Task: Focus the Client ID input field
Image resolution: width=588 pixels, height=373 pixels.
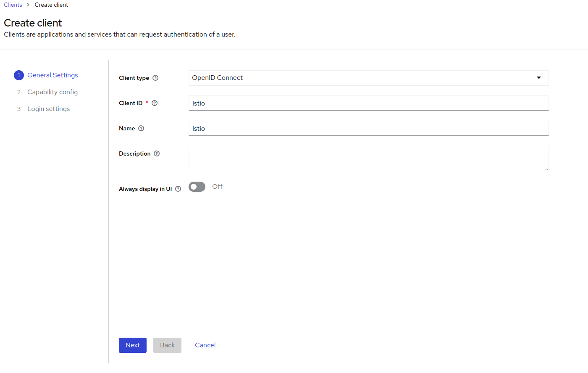Action: pos(369,103)
